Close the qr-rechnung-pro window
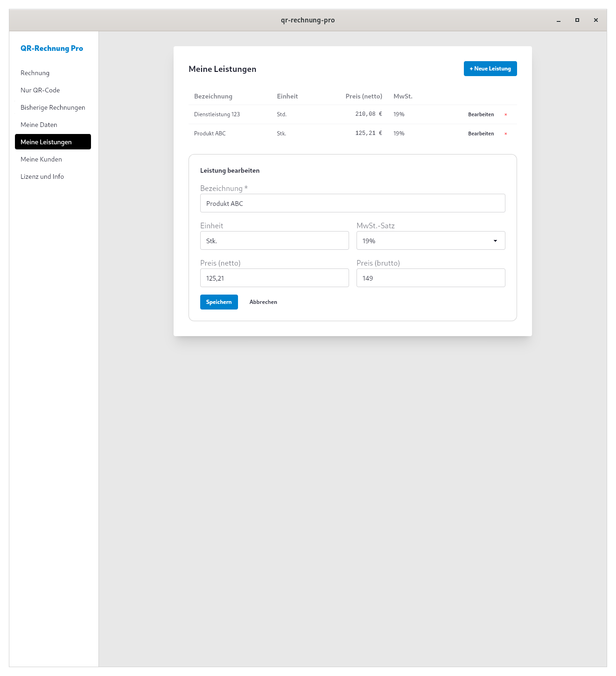616x676 pixels. 596,20
